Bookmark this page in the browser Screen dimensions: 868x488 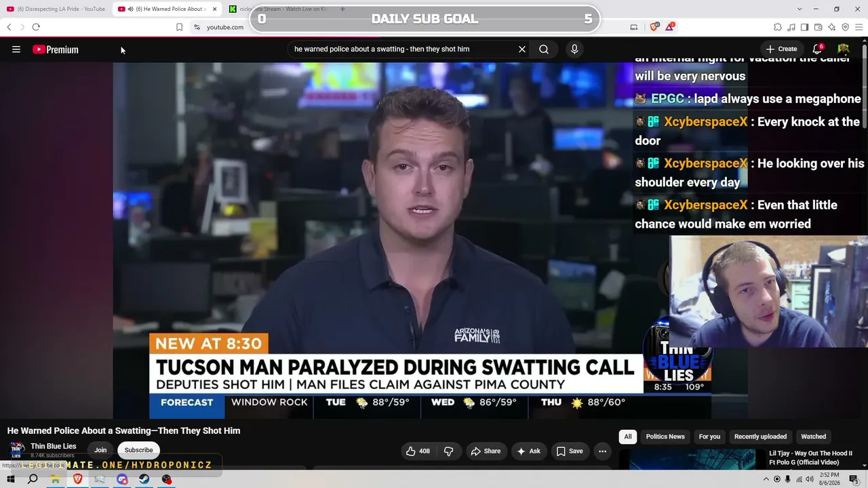click(x=179, y=27)
